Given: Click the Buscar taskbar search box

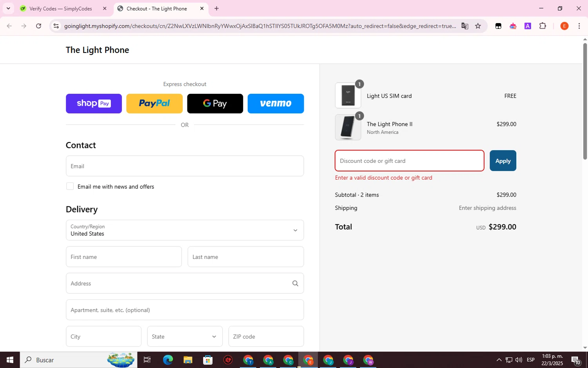Looking at the screenshot, I should tap(79, 360).
